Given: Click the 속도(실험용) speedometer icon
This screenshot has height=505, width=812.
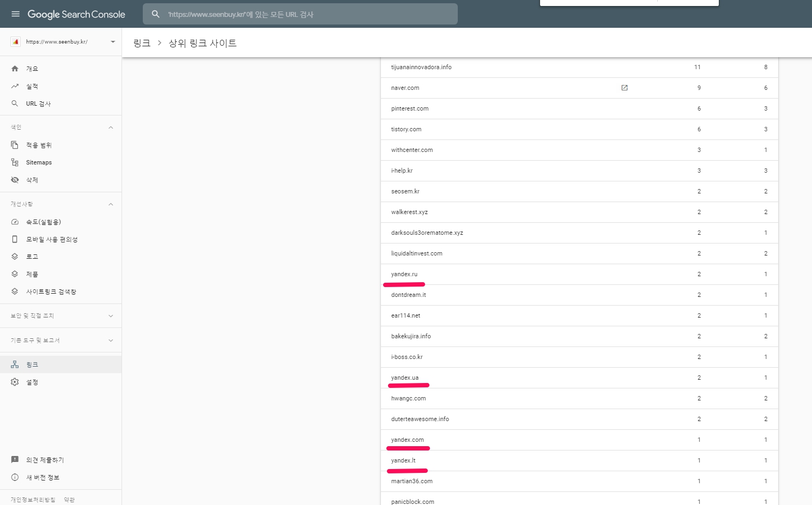Looking at the screenshot, I should pos(15,222).
